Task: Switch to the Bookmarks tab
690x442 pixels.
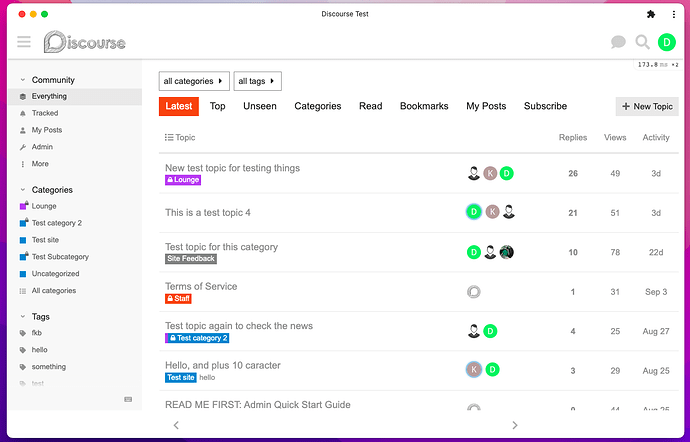Action: [x=424, y=106]
